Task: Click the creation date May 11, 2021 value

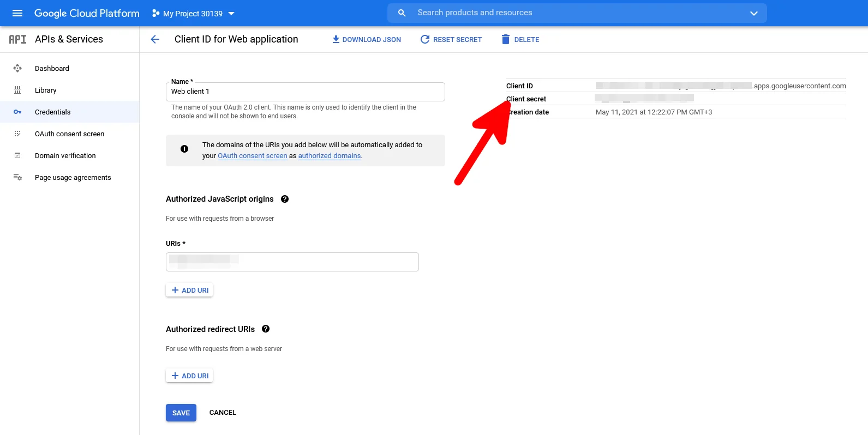Action: click(654, 112)
